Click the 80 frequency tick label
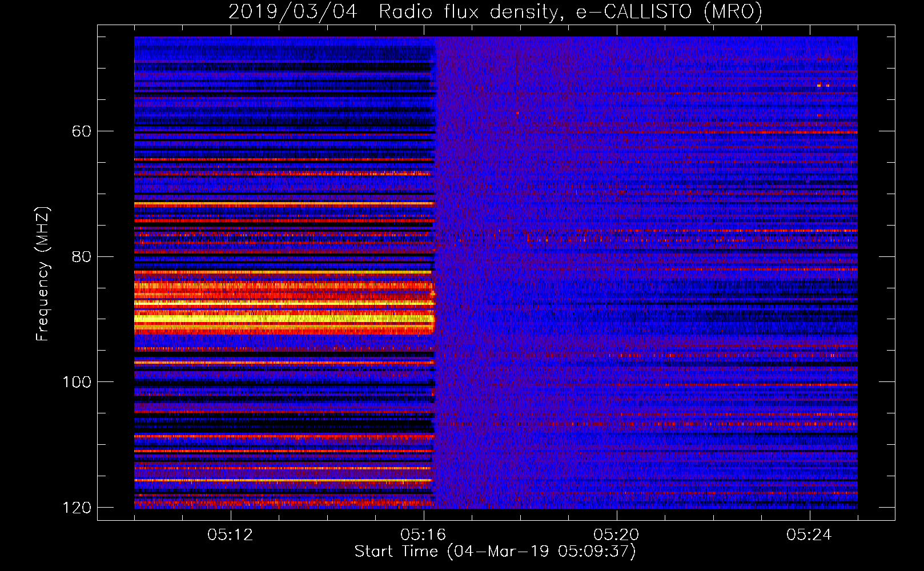The height and width of the screenshot is (571, 924). [82, 256]
